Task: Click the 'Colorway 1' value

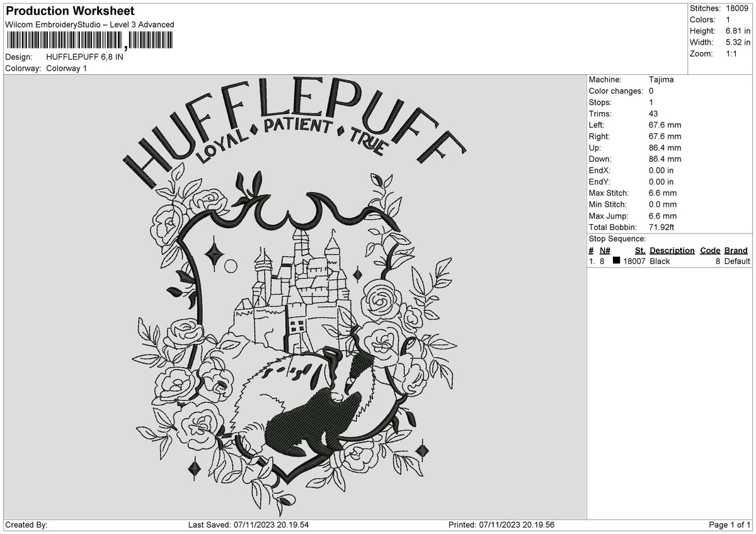Action: coord(67,68)
